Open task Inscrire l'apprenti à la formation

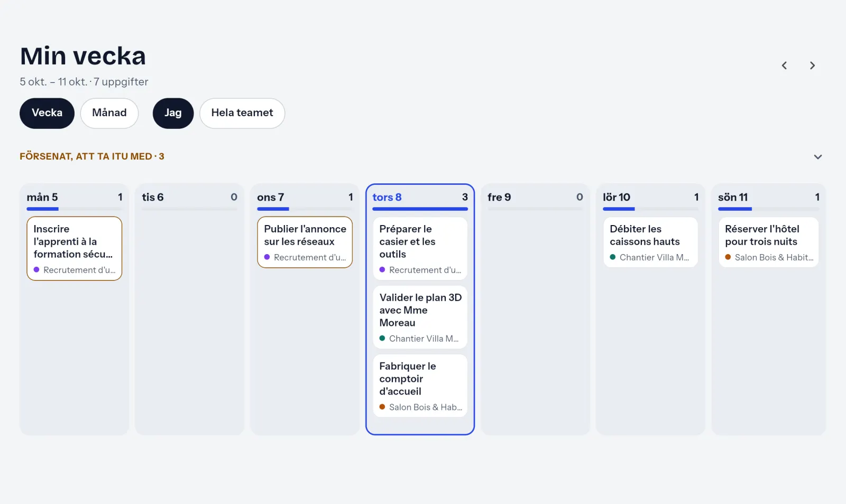[x=75, y=248]
